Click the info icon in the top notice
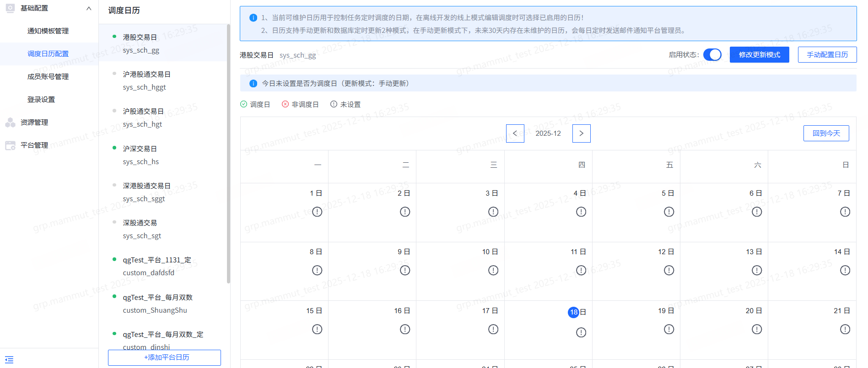The width and height of the screenshot is (868, 368). coord(253,18)
